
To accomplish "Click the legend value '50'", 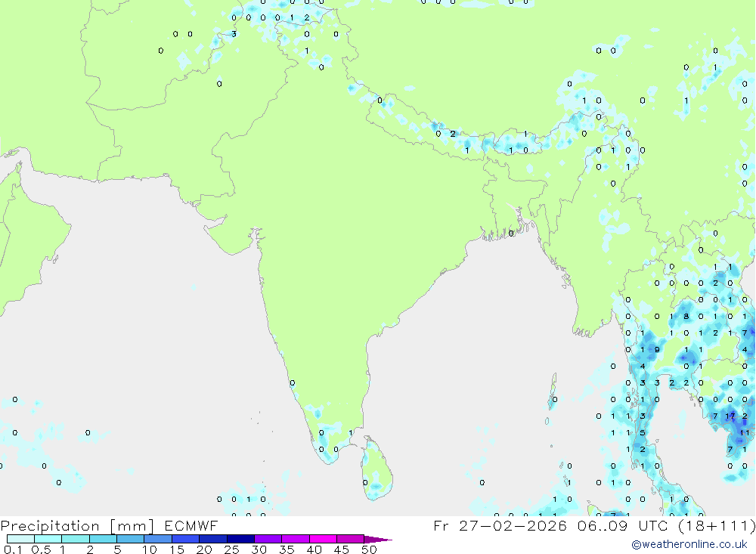I will click(x=369, y=549).
